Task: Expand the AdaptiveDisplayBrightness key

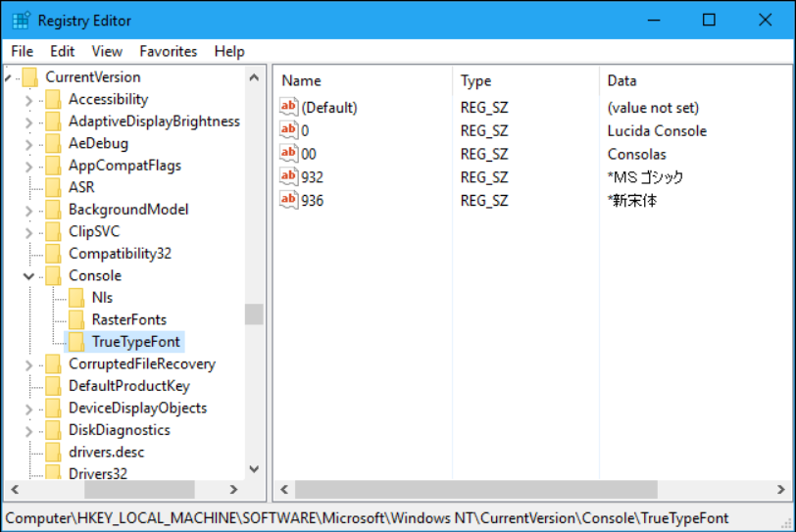Action: pyautogui.click(x=29, y=122)
